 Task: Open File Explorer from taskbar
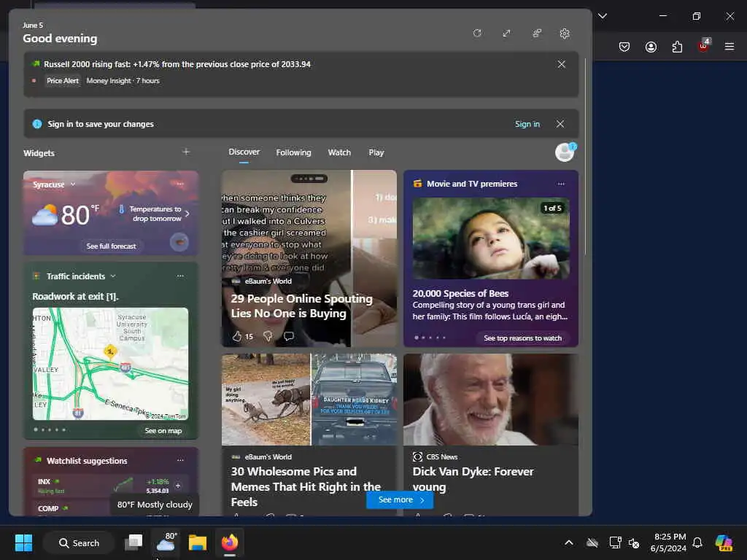tap(197, 542)
